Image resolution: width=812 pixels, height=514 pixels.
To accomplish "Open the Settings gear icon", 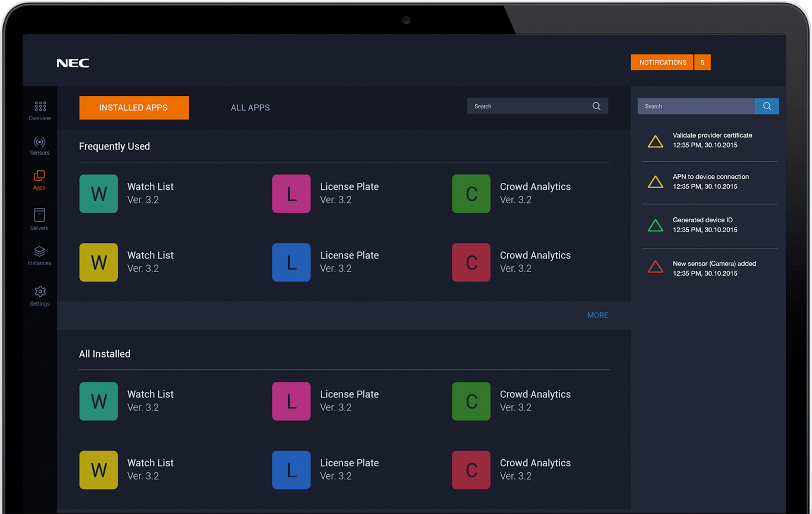I will point(40,291).
